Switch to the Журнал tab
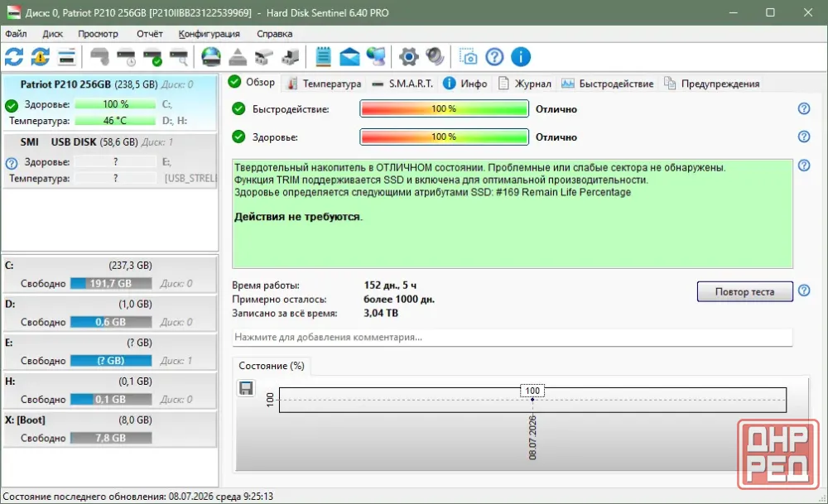The image size is (828, 504). [x=525, y=84]
